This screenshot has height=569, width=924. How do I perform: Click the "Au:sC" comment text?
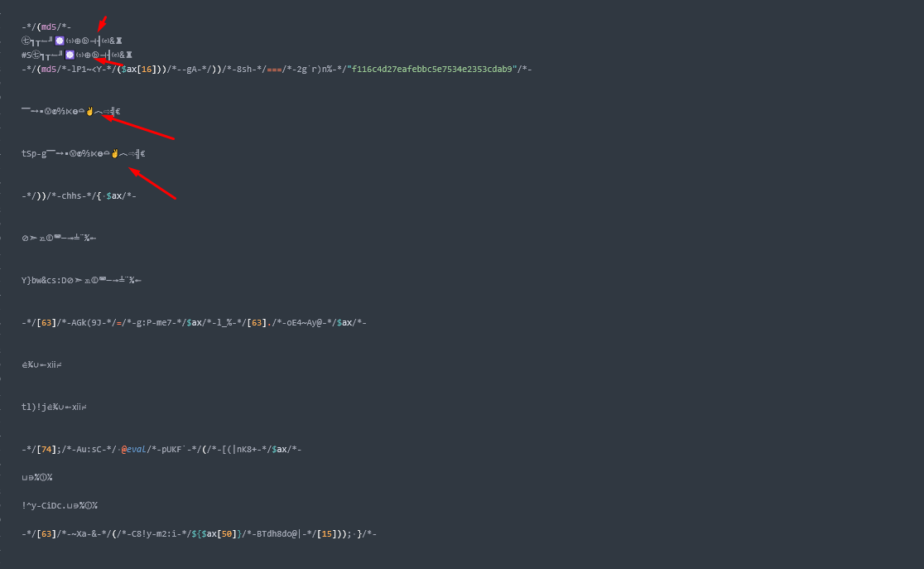(x=89, y=449)
